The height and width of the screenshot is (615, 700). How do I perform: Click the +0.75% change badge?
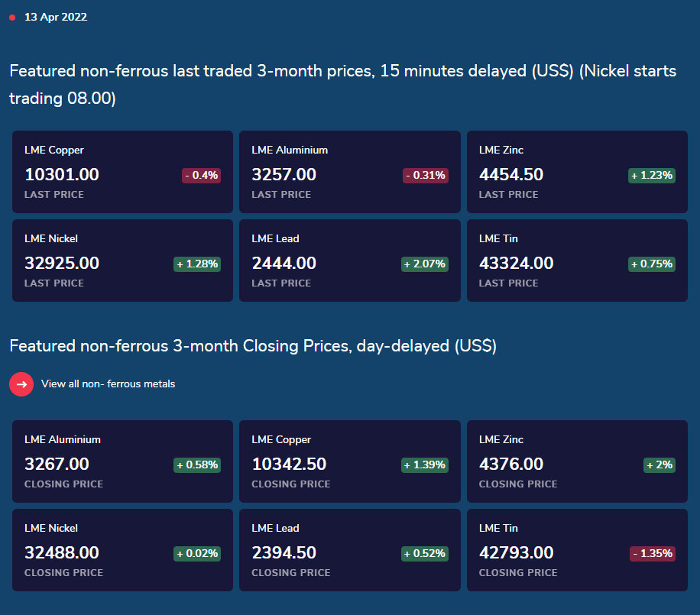pos(652,264)
